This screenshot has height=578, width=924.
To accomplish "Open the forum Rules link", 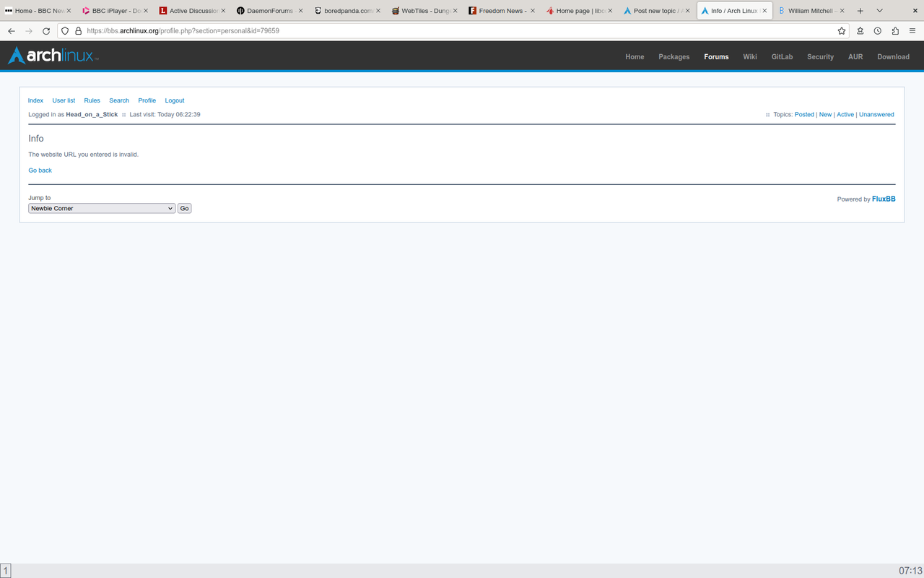I will pos(92,100).
